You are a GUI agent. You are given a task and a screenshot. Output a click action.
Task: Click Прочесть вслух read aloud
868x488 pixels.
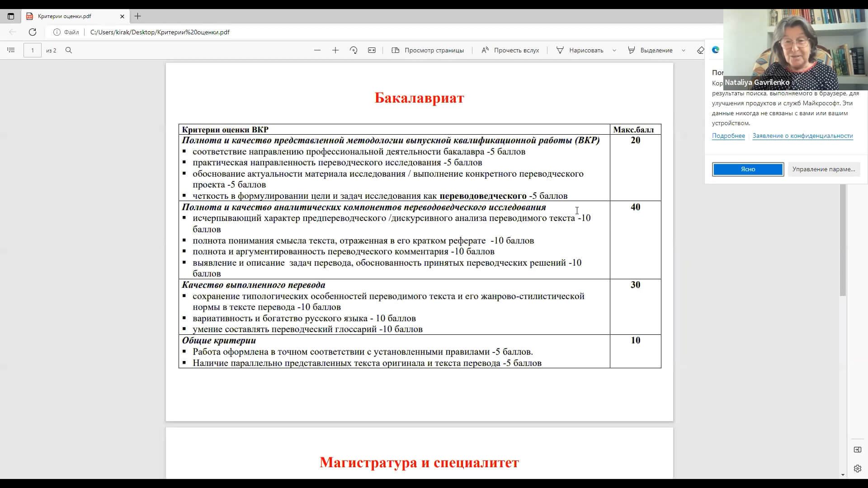click(x=510, y=50)
